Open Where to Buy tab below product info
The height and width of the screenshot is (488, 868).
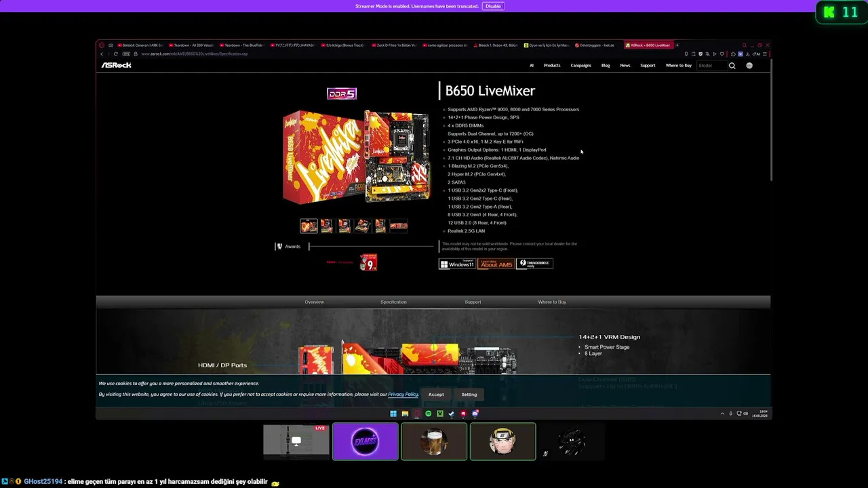(552, 302)
